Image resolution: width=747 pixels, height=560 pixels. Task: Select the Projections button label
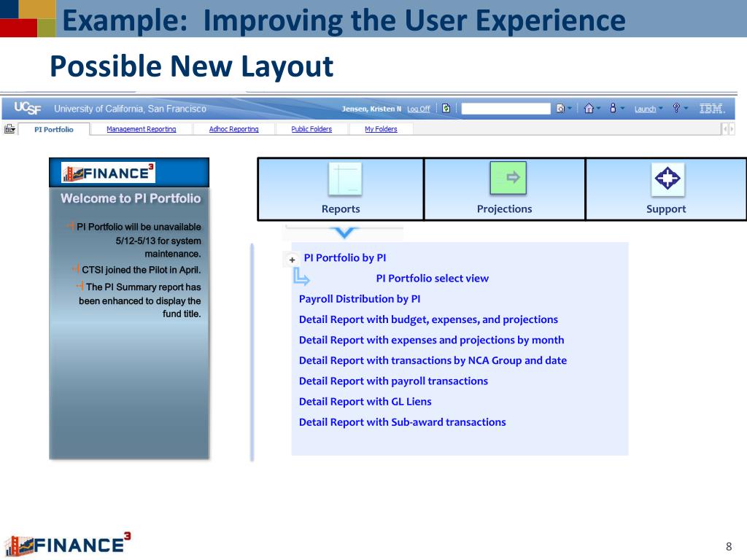pos(505,209)
